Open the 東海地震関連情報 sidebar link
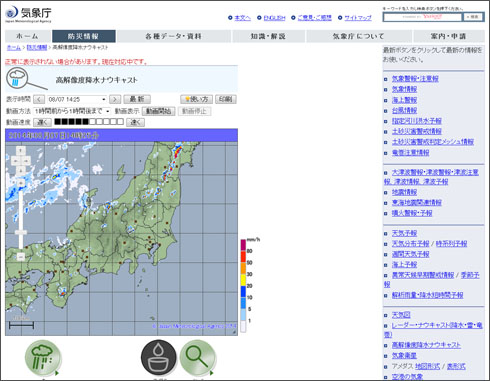This screenshot has width=490, height=381. [x=416, y=202]
